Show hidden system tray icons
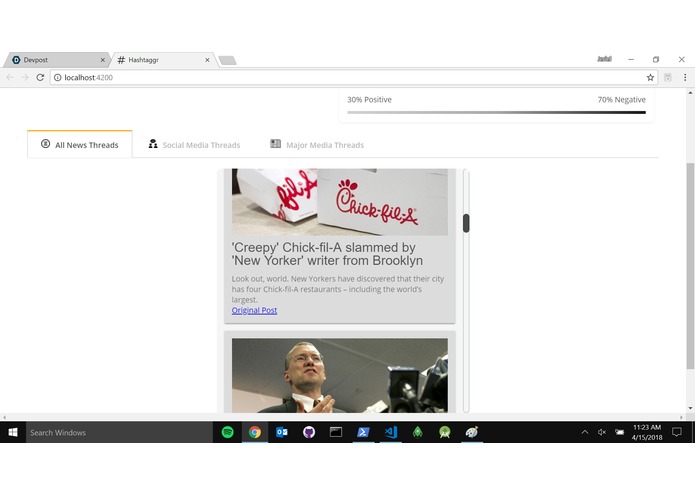 click(585, 432)
